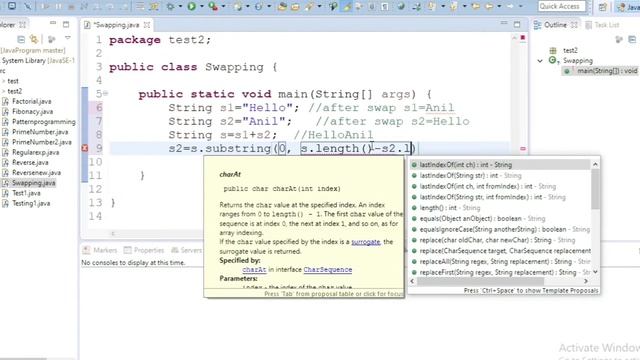Click the proposal list horizontal scrollbar

[480, 281]
